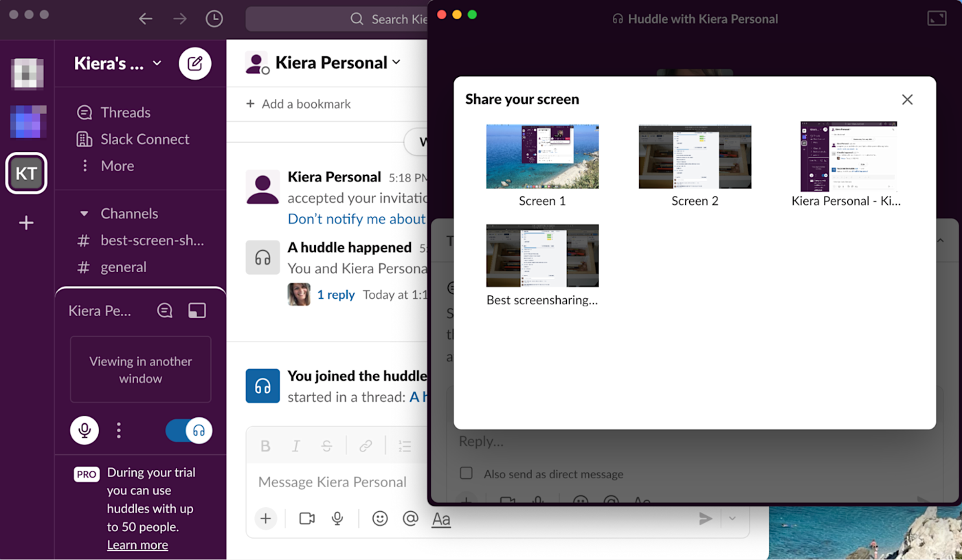Add a workspace with plus icon
Screen dimensions: 962x560
26,223
